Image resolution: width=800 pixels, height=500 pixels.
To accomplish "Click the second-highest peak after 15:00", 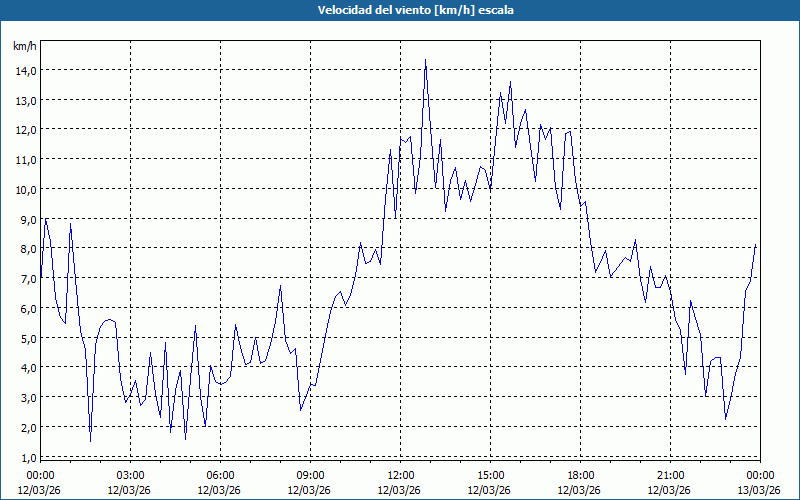I will coord(510,82).
